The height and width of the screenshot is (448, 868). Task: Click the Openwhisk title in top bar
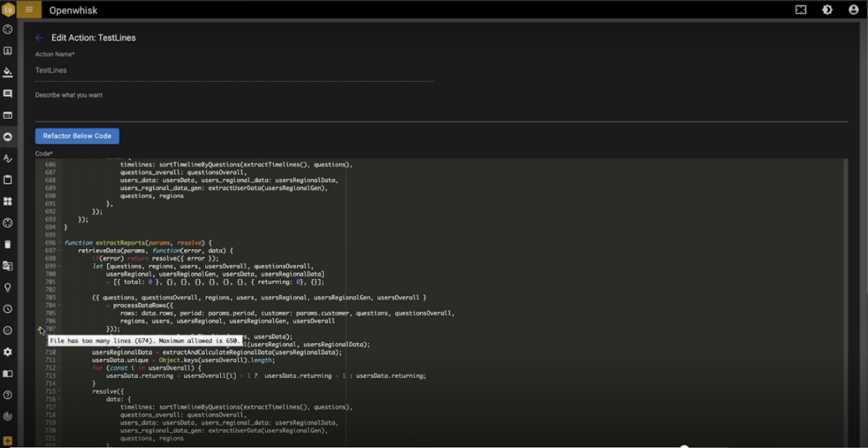tap(72, 10)
